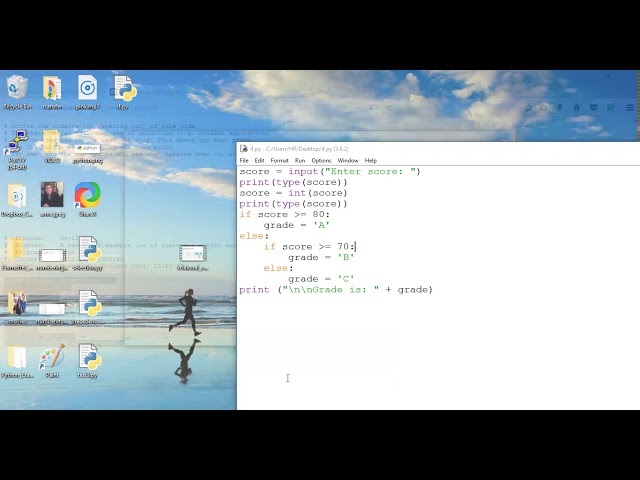Click the line "grade = 'A'"
This screenshot has width=640, height=480.
tap(297, 225)
